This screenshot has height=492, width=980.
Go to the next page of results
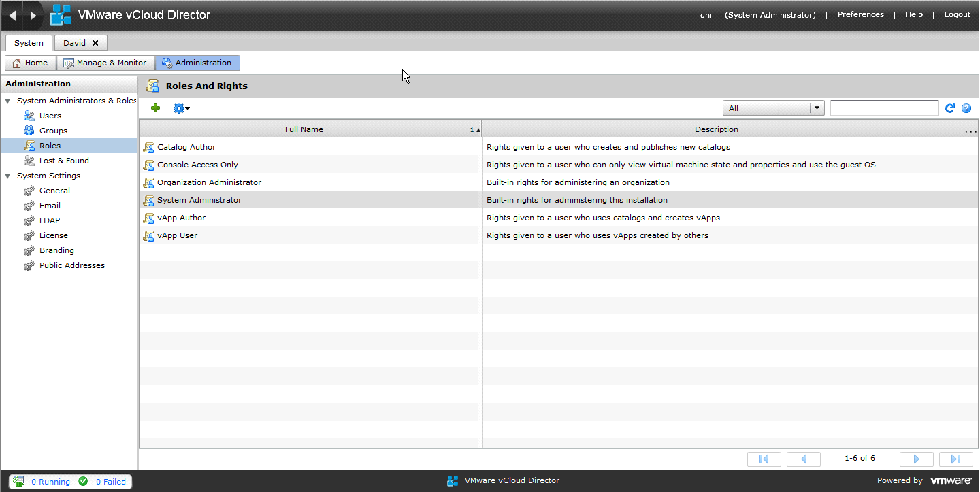coord(917,459)
